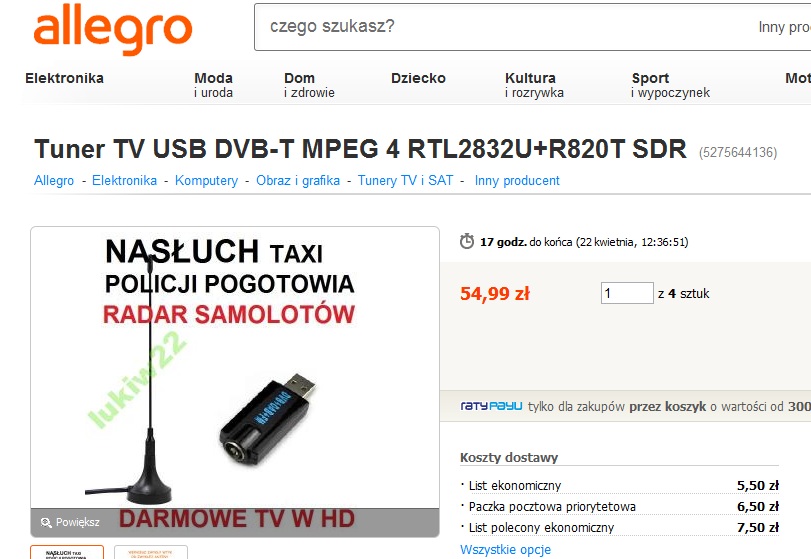Click the raty PayU logo

pos(491,406)
